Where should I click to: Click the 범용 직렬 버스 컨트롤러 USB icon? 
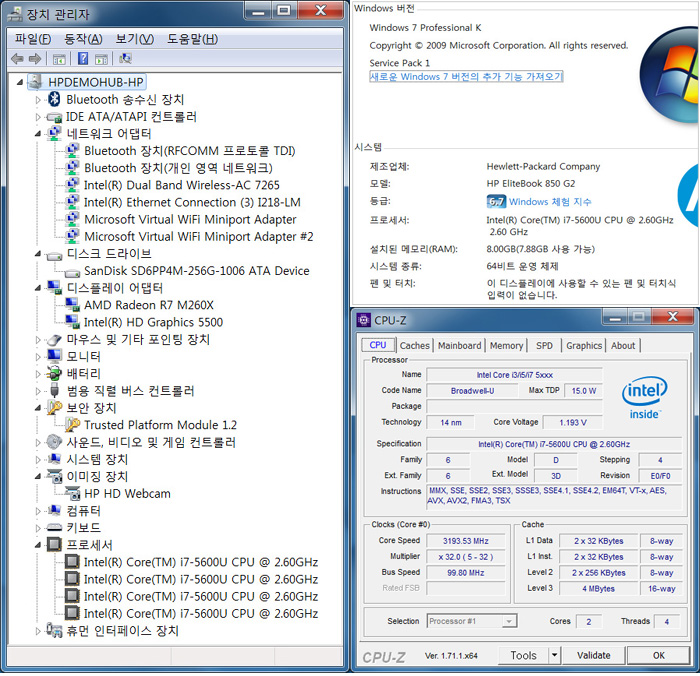pyautogui.click(x=54, y=390)
